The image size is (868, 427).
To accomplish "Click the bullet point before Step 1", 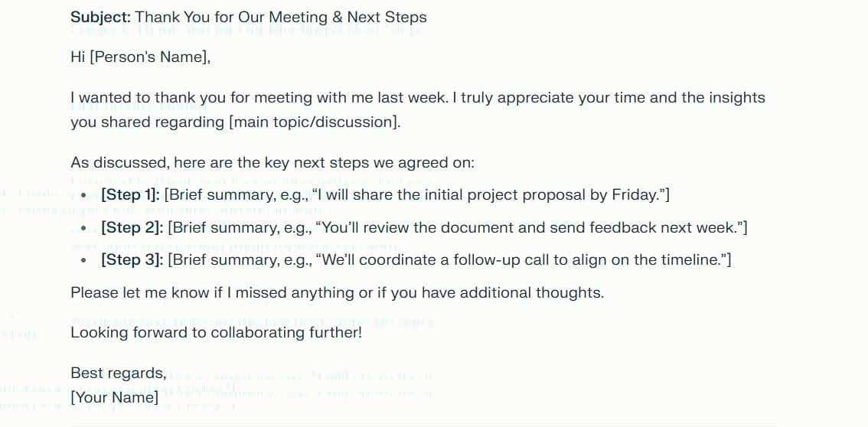I will [x=83, y=196].
